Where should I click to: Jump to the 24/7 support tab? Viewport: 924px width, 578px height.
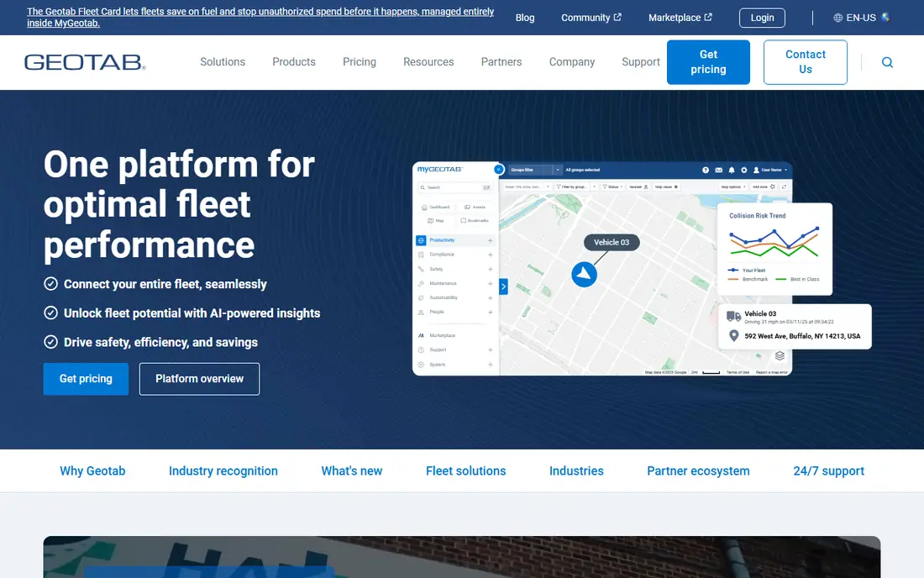pos(828,470)
